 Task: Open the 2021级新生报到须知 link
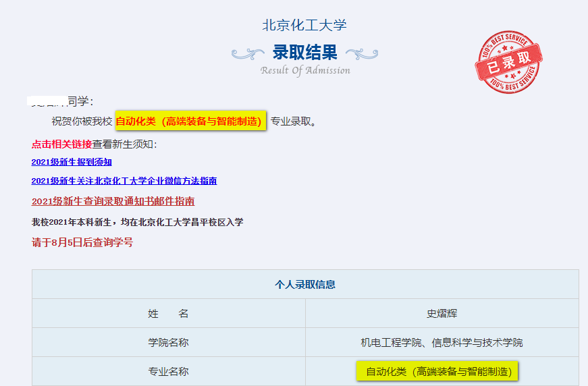tap(72, 162)
